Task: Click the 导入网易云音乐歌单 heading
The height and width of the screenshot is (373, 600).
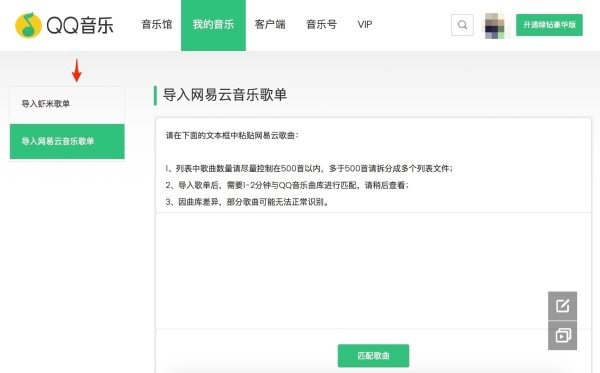Action: pos(225,95)
